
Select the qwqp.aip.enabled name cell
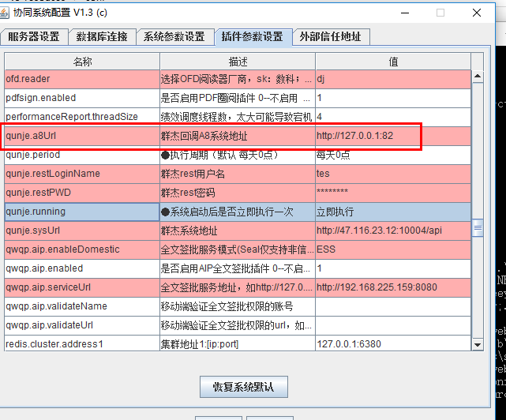(82, 269)
